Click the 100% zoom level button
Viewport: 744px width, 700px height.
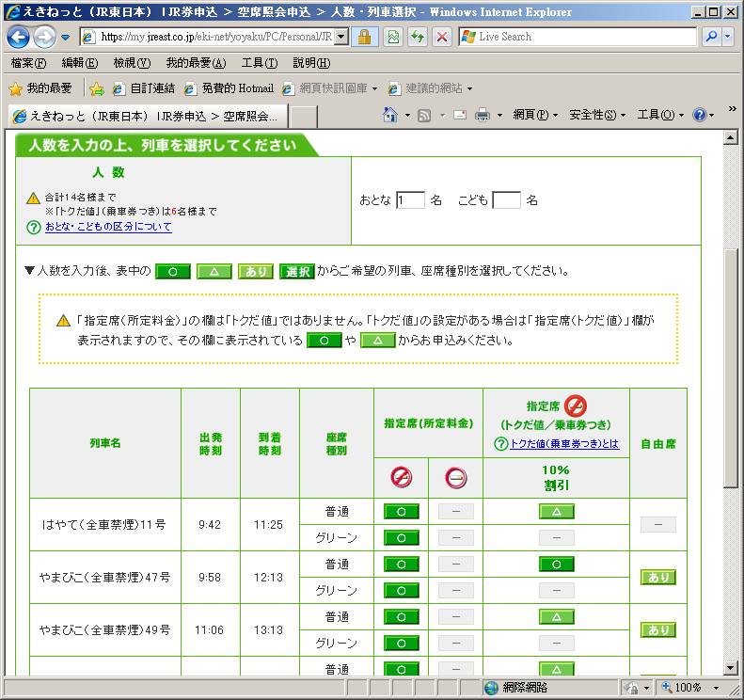click(x=682, y=687)
